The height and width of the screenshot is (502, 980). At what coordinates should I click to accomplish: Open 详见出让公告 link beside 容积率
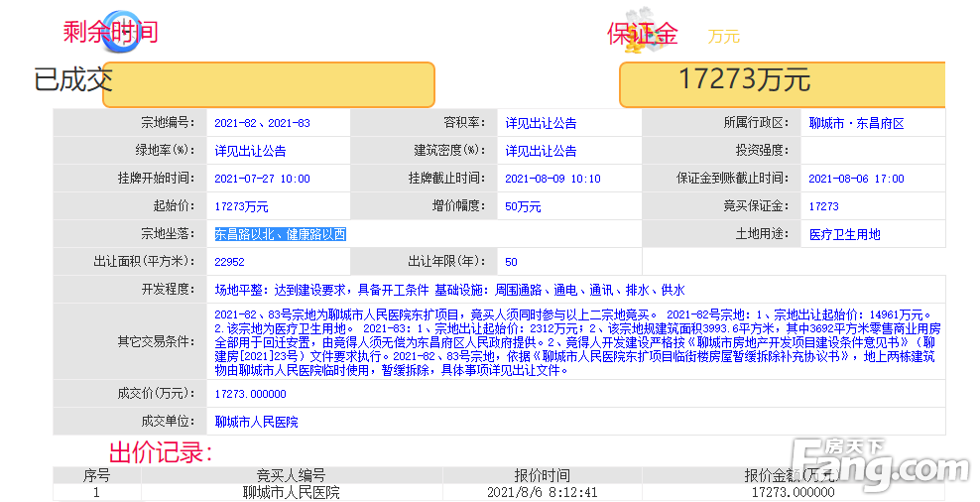(x=541, y=124)
